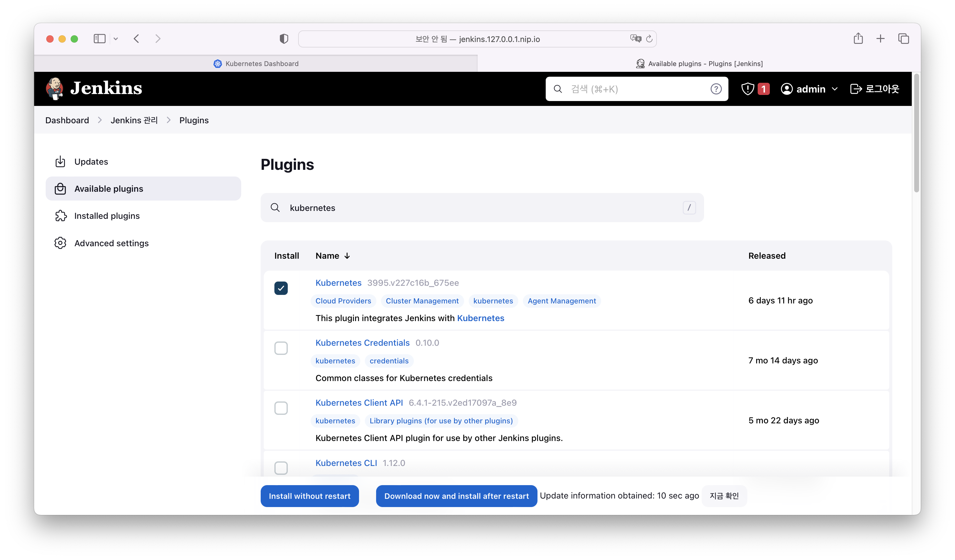
Task: Click Download now and install after restart
Action: [x=456, y=496]
